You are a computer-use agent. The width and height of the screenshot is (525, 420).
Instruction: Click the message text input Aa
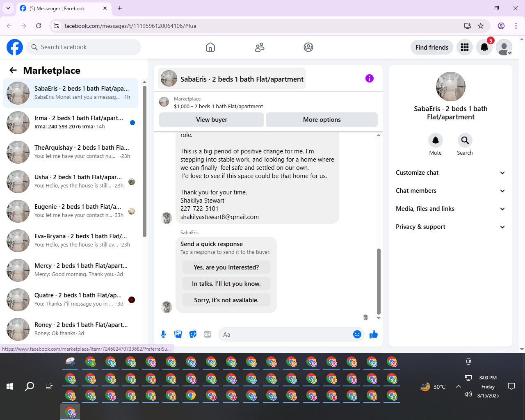tap(286, 335)
